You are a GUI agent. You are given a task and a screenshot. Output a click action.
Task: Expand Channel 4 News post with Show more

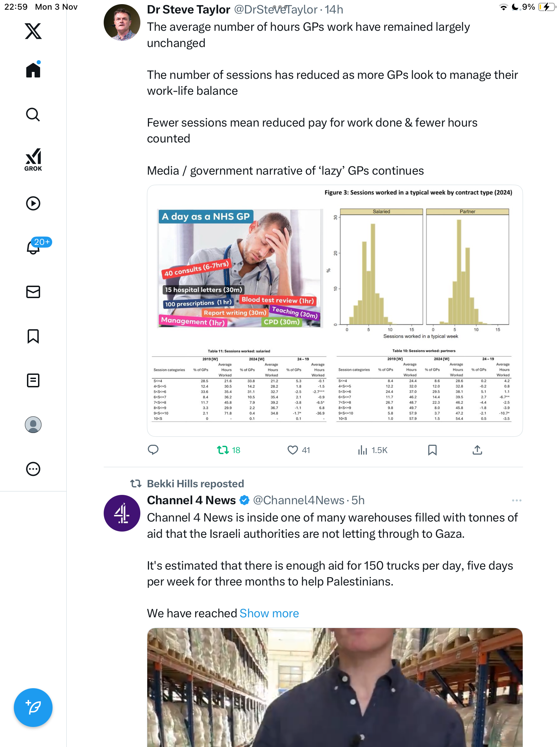(269, 614)
